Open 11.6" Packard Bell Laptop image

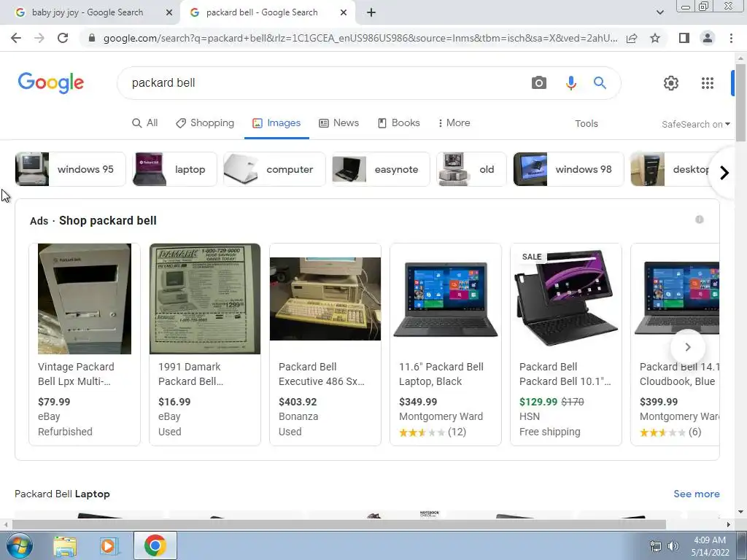446,298
